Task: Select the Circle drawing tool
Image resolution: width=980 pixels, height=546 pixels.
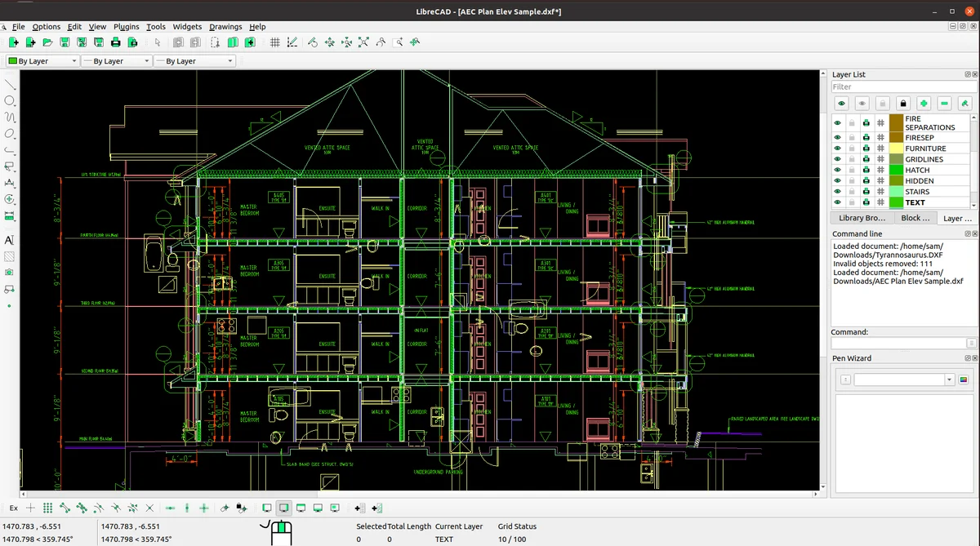Action: click(x=10, y=100)
